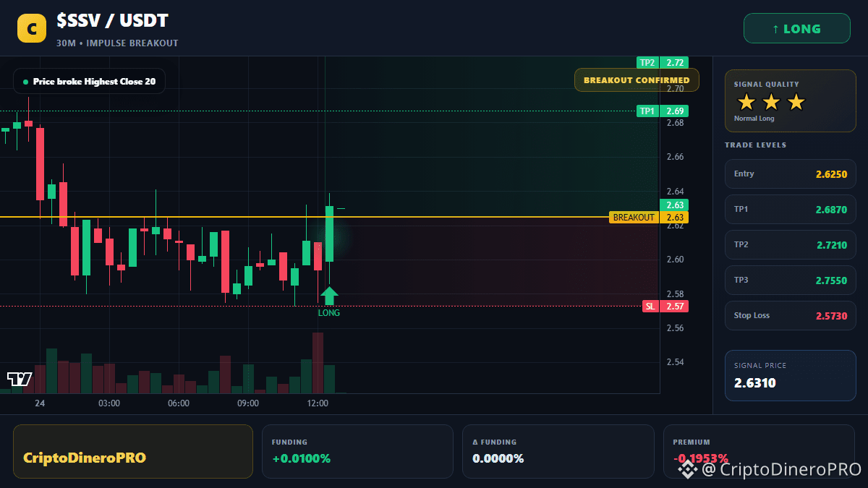Click the Price broke Highest Close 20 label
Viewport: 868px width, 488px height.
tap(89, 82)
